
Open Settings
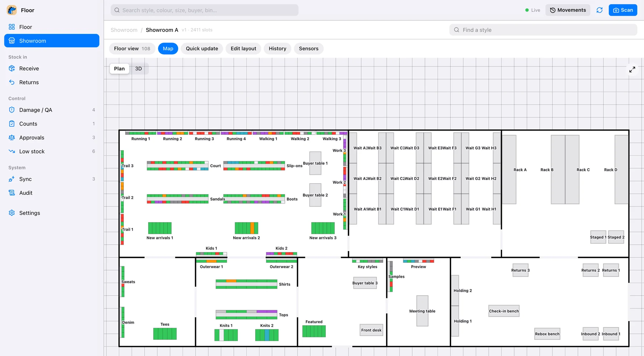[52, 213]
